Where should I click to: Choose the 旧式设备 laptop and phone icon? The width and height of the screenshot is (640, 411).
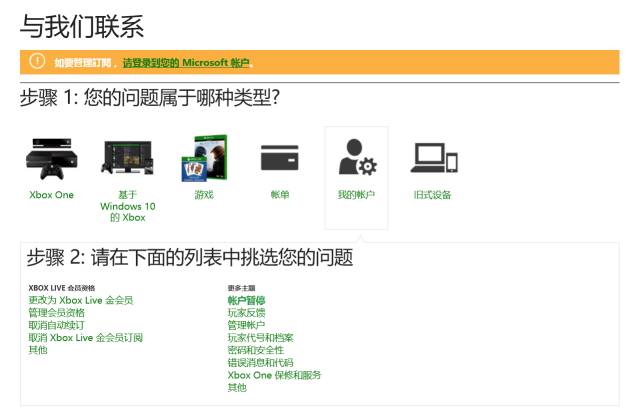coord(433,158)
